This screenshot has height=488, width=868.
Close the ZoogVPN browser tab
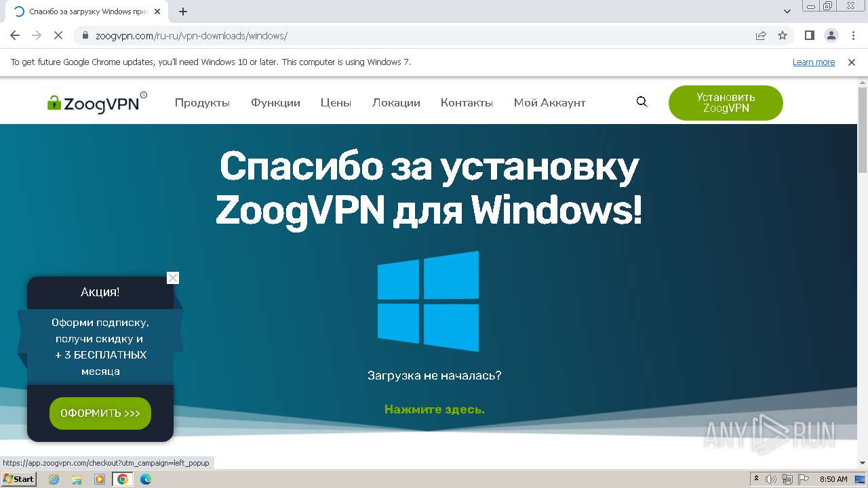tap(157, 12)
